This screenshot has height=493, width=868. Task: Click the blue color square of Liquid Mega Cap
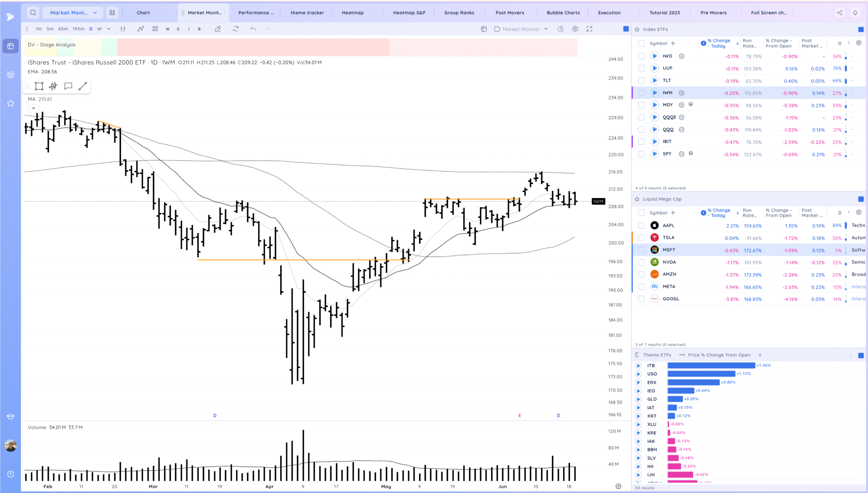[x=861, y=199]
